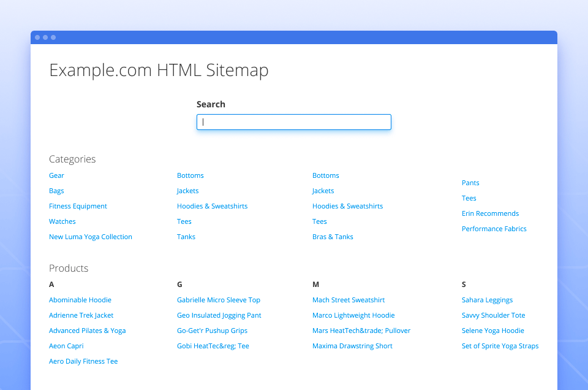
Task: Open the Gear category link
Action: pos(56,175)
